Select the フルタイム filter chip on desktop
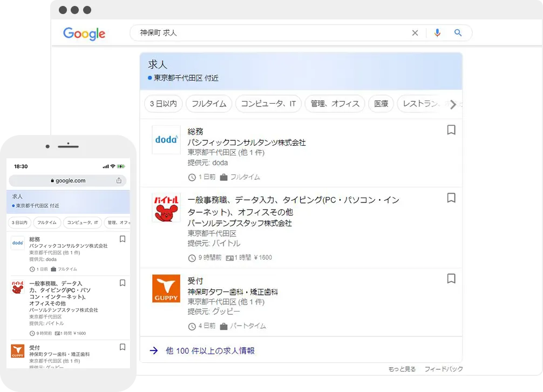This screenshot has height=392, width=543. click(x=209, y=104)
